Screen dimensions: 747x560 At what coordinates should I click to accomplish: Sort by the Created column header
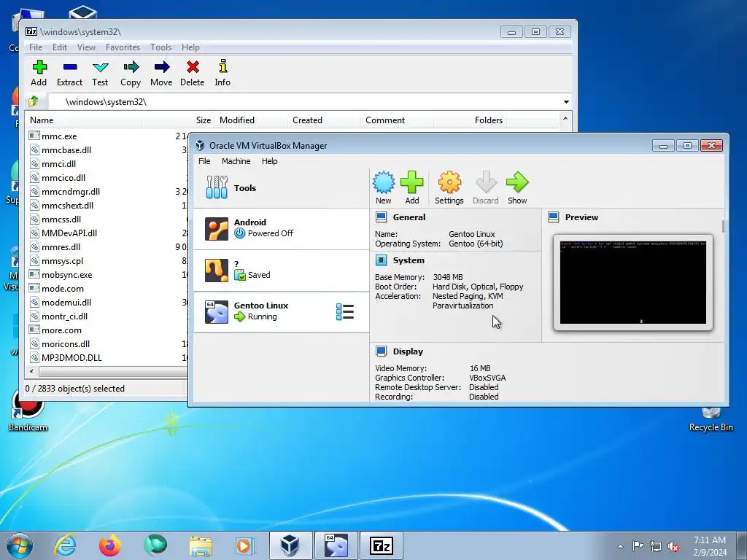coord(324,120)
